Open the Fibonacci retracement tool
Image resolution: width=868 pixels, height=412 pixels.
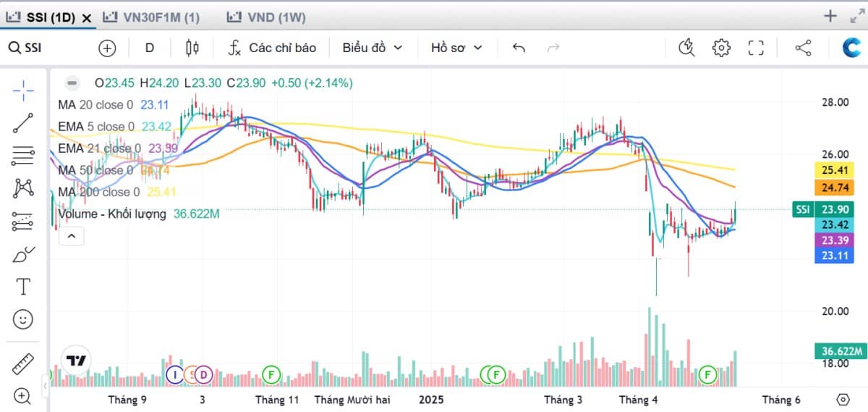[23, 156]
